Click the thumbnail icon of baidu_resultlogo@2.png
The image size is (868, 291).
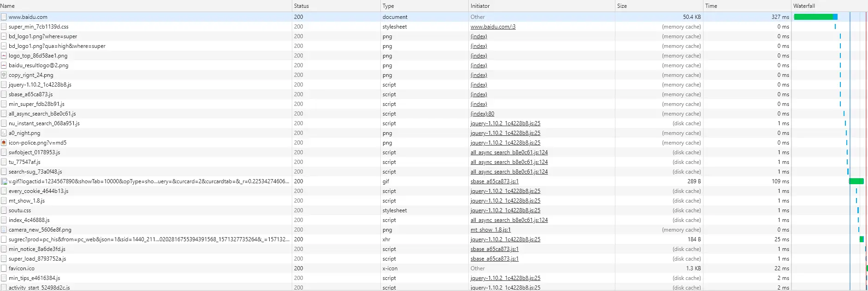coord(4,65)
